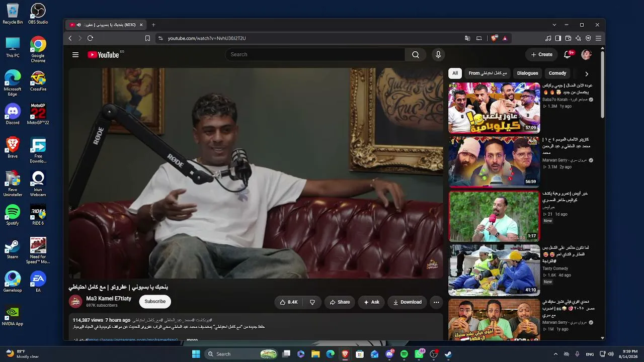The height and width of the screenshot is (362, 644).
Task: Open WhatsApp from the taskbar
Action: 419,354
